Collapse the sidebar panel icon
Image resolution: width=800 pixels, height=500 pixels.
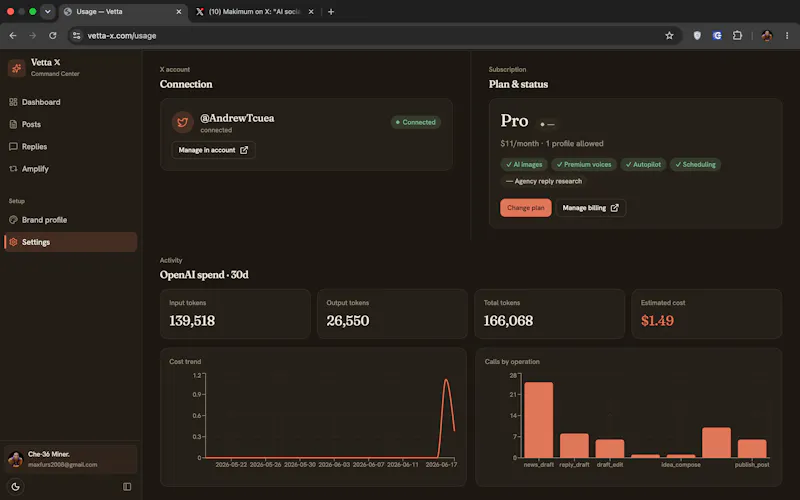[127, 487]
